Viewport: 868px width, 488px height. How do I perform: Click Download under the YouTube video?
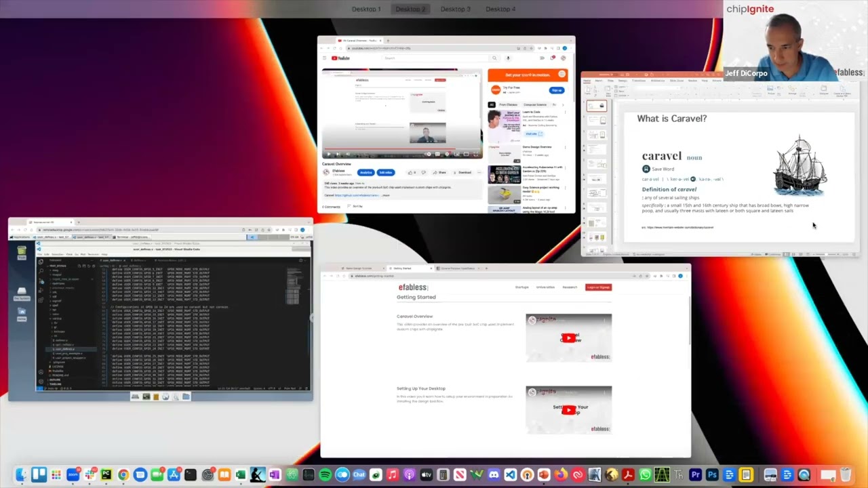coord(462,173)
